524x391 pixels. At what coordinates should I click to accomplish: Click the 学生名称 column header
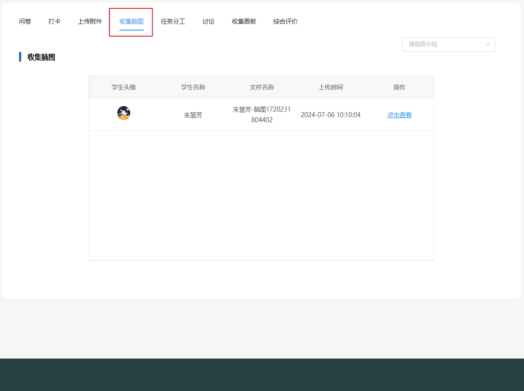click(x=193, y=87)
